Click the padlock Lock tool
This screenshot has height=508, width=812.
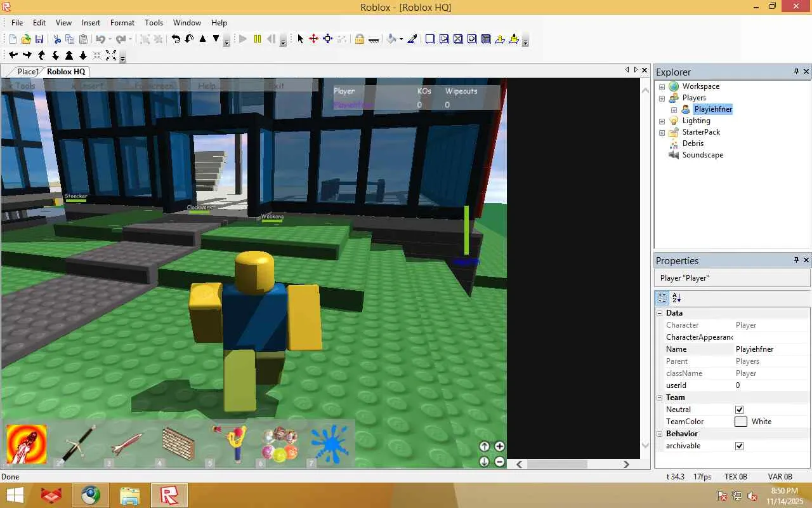360,39
